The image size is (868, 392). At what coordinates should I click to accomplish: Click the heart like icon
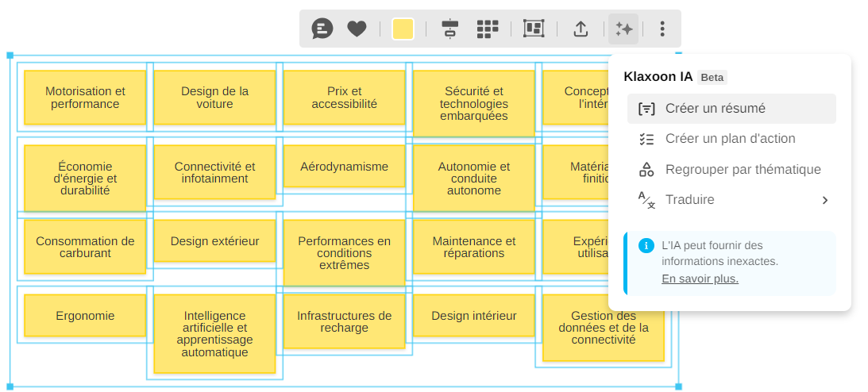(x=357, y=29)
